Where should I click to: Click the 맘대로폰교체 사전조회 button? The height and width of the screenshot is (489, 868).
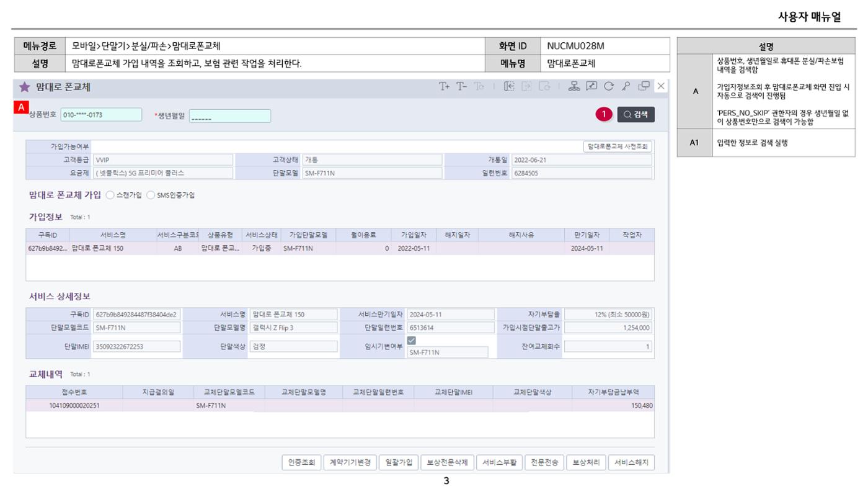pos(618,146)
